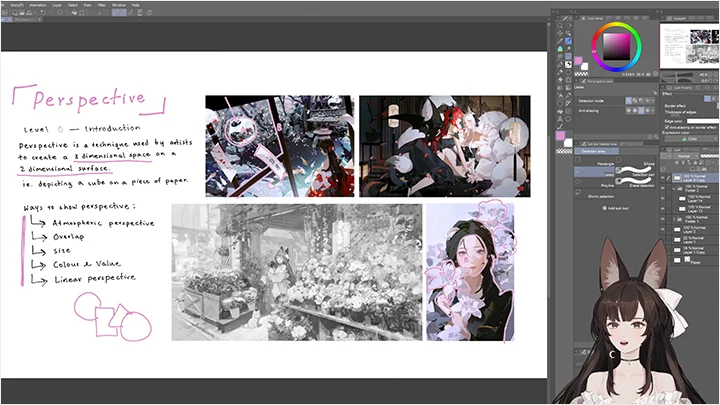Hide the Folder 2 layer folder
This screenshot has width=720, height=405.
coord(663,188)
